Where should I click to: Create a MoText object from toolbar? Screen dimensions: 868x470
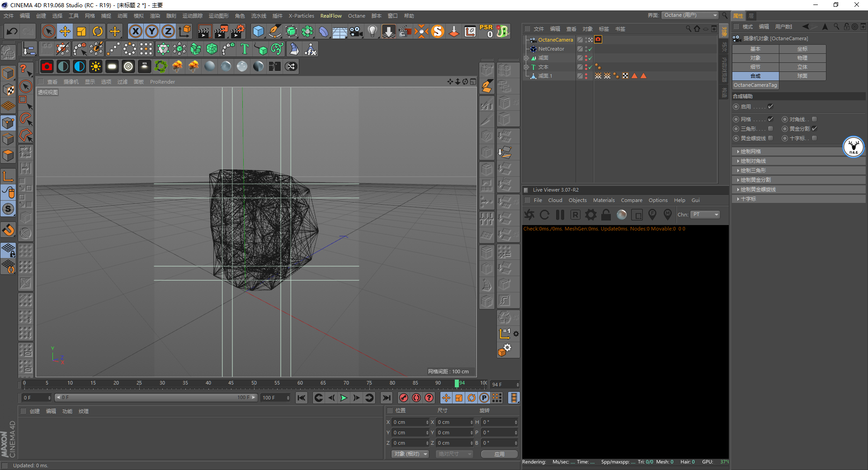click(x=245, y=49)
